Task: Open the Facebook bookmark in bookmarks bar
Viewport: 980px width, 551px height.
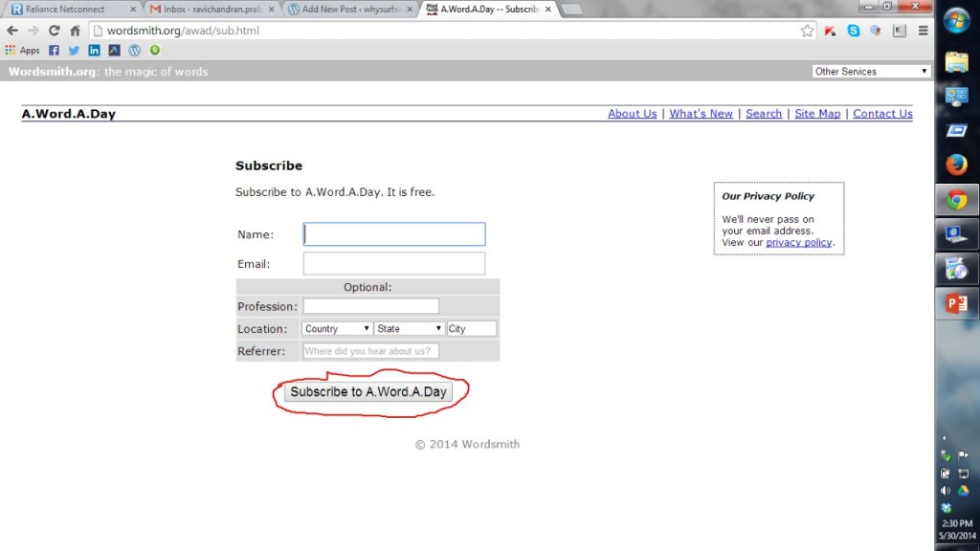Action: (54, 50)
